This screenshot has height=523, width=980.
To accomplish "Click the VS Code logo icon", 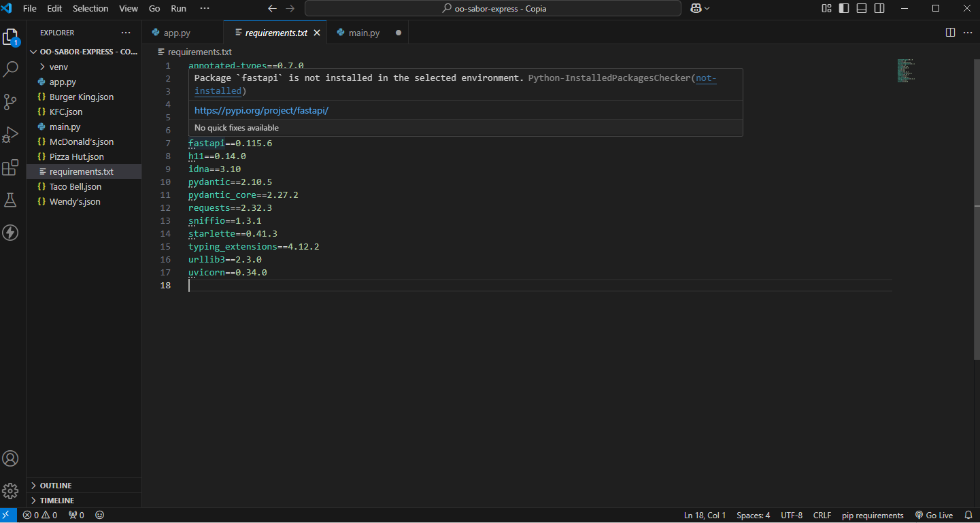I will pyautogui.click(x=7, y=8).
